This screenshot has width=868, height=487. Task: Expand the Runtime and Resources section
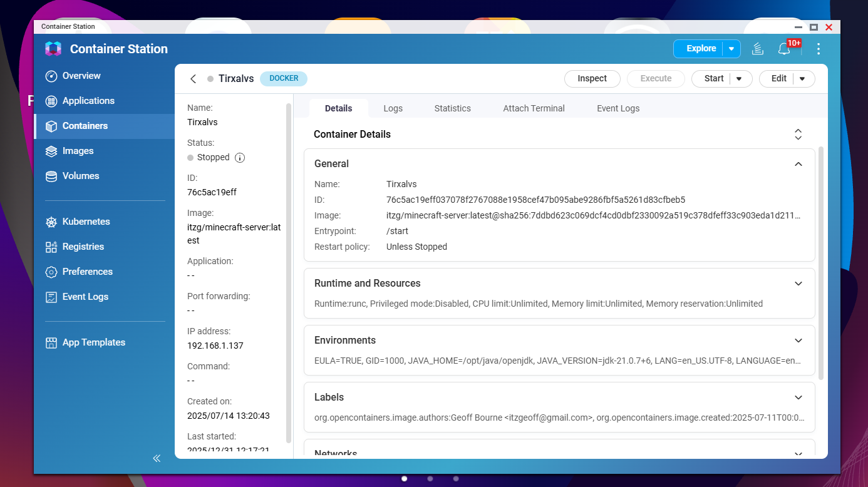click(x=798, y=284)
